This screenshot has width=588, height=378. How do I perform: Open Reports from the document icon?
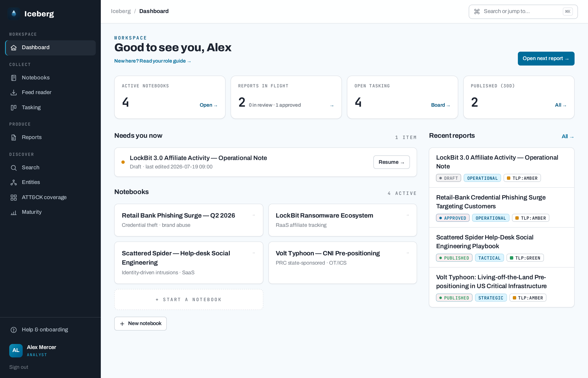(x=14, y=138)
